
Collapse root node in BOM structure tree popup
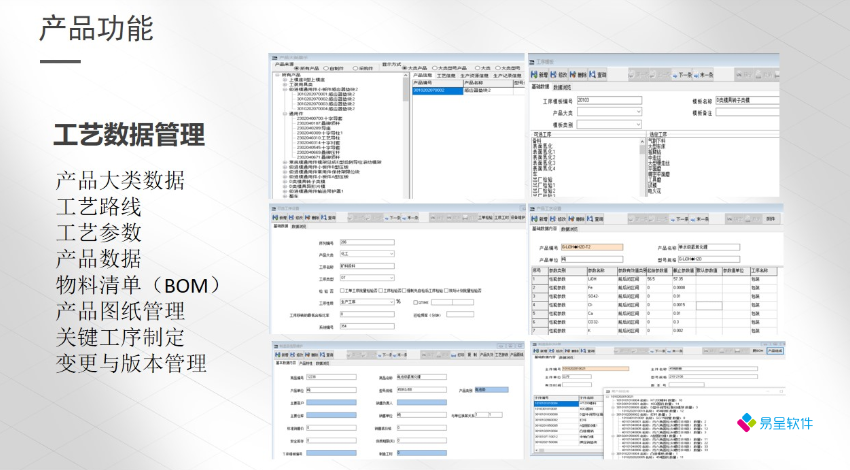(x=608, y=397)
